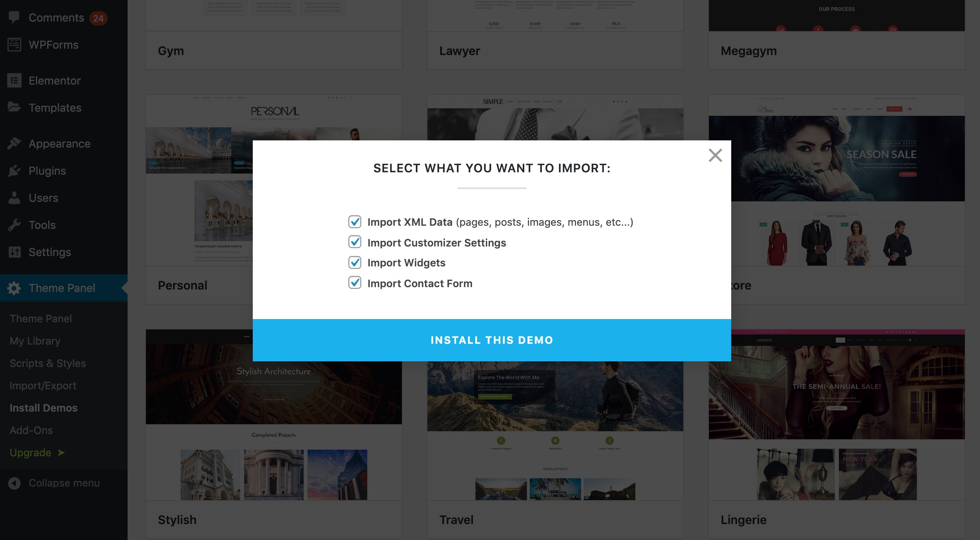Disable the Import Contact Form checkbox
The height and width of the screenshot is (540, 980).
pos(356,283)
